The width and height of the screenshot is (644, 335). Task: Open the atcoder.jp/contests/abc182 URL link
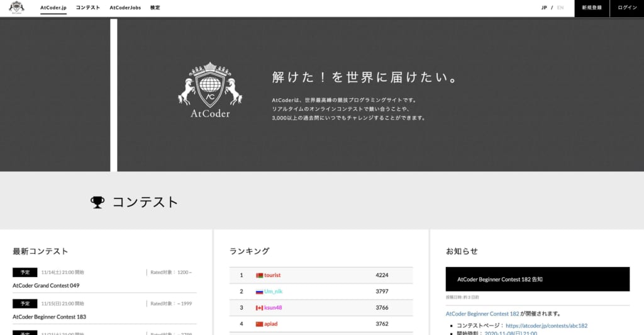coord(547,326)
